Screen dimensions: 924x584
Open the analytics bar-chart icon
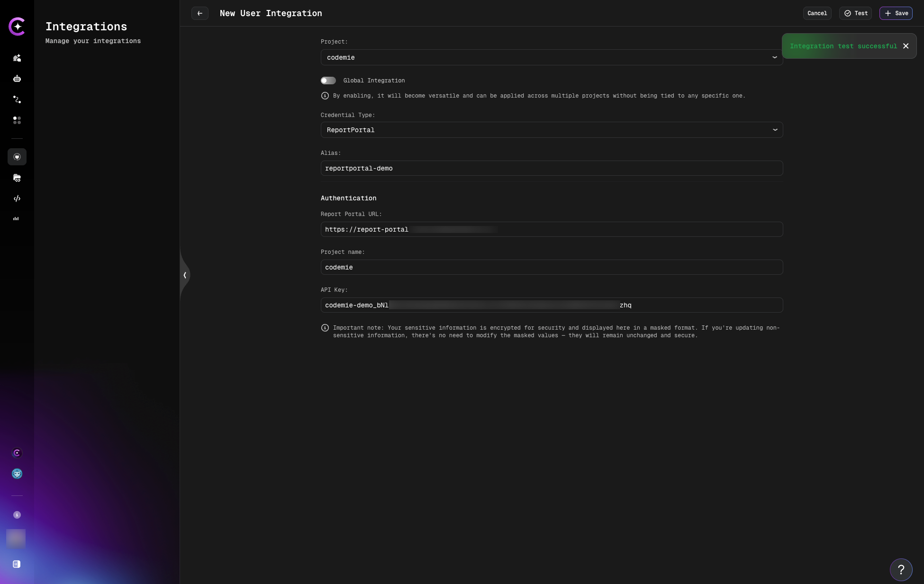pos(16,218)
